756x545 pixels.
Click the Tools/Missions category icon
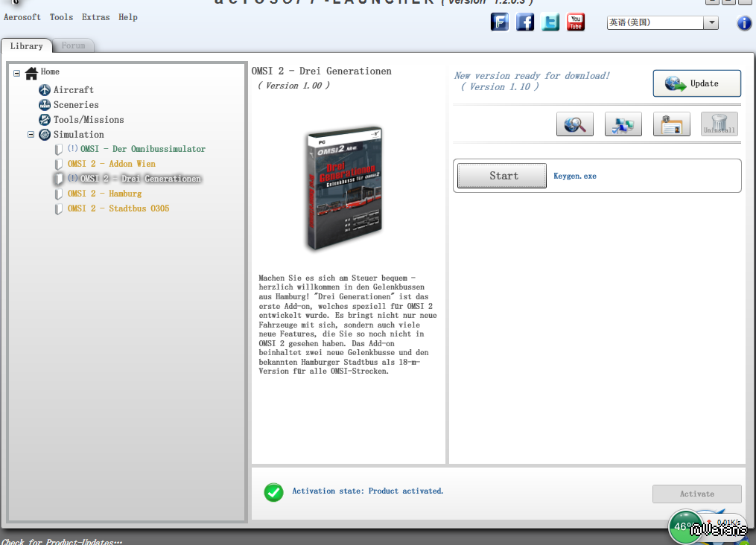[45, 120]
